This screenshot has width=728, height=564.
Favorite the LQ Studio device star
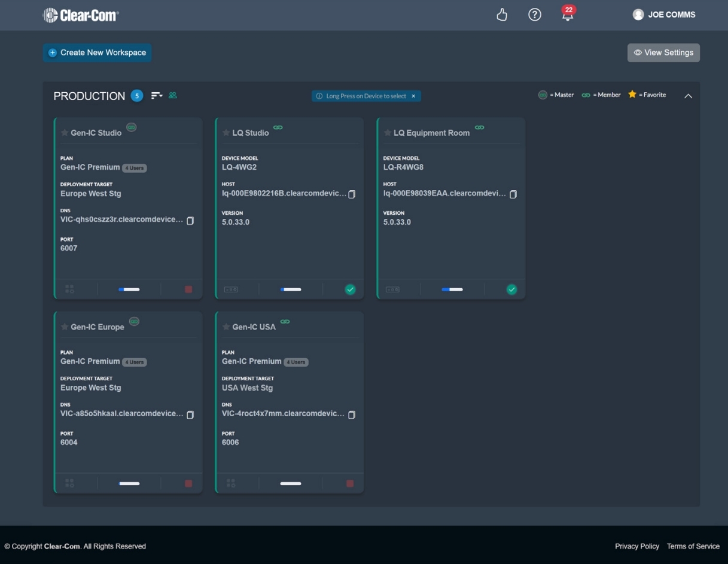tap(226, 133)
